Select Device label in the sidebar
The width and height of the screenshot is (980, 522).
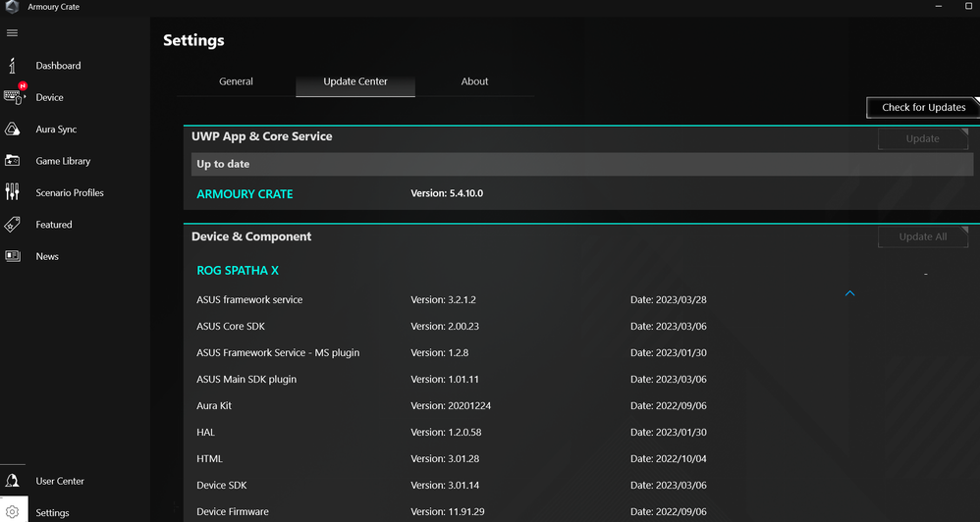[49, 97]
